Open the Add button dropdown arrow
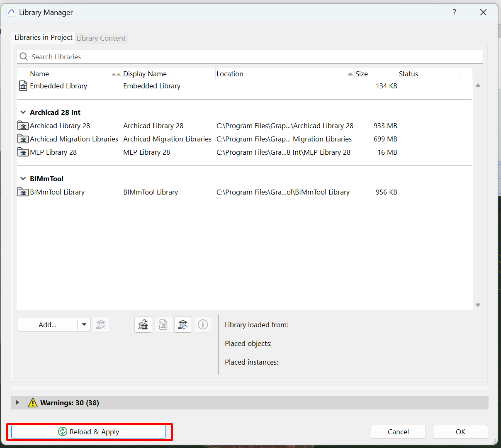This screenshot has width=501, height=448. [x=84, y=325]
